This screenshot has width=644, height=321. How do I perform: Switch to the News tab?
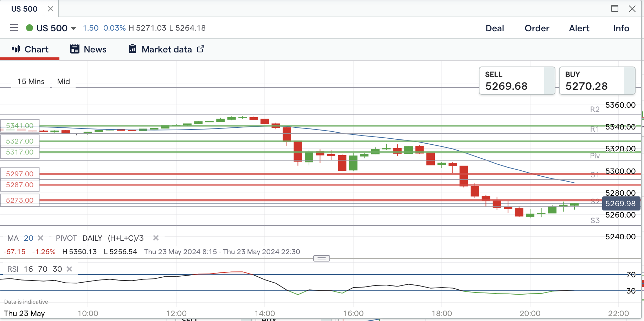pos(88,49)
